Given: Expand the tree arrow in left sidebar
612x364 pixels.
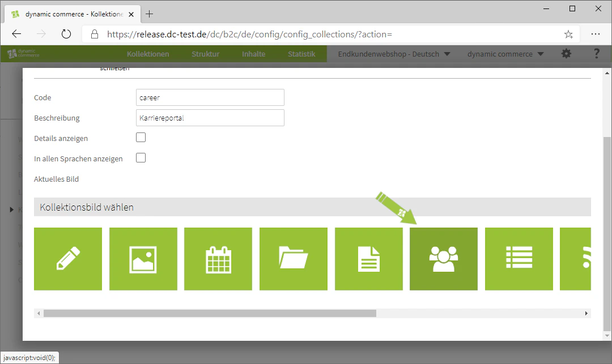Looking at the screenshot, I should coord(12,209).
